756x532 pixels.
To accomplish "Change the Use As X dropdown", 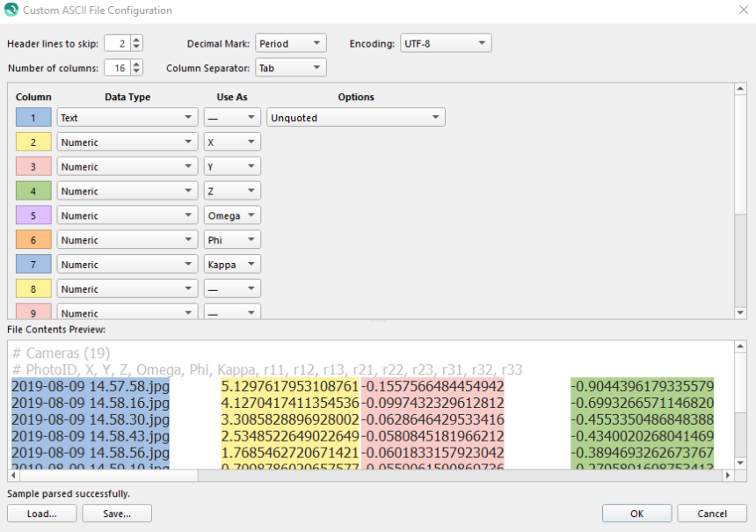I will click(232, 142).
